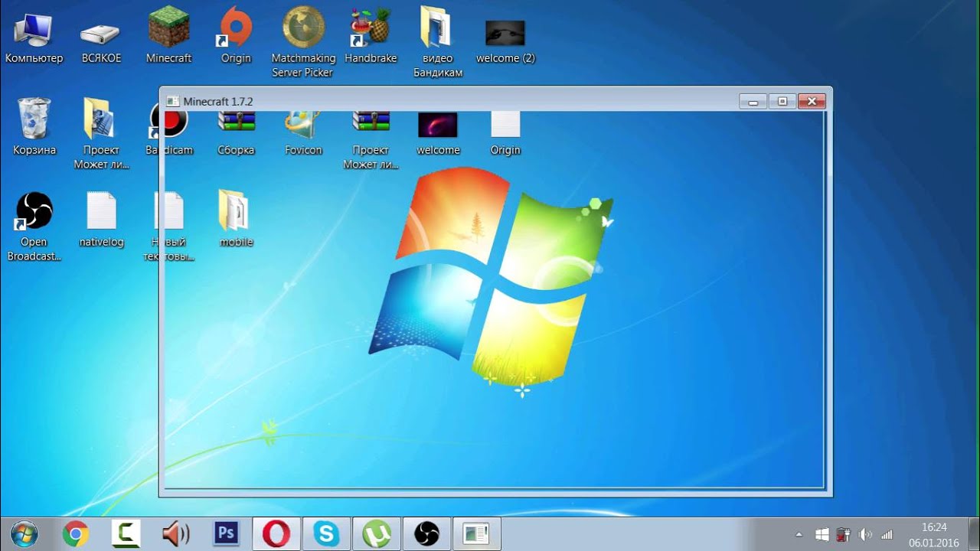Click the battery power tray icon
980x551 pixels.
[x=844, y=534]
